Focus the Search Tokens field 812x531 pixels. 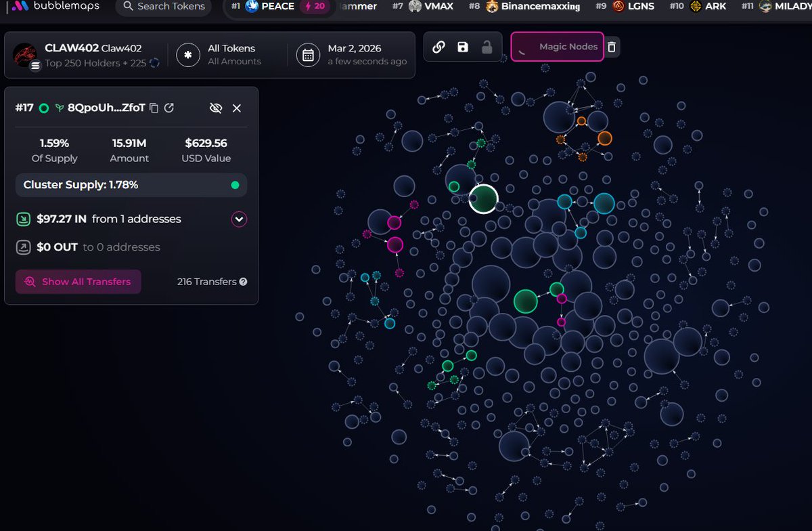[x=163, y=7]
